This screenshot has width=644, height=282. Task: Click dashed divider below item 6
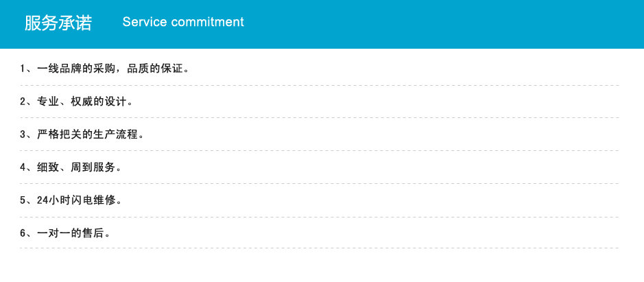[x=320, y=248]
